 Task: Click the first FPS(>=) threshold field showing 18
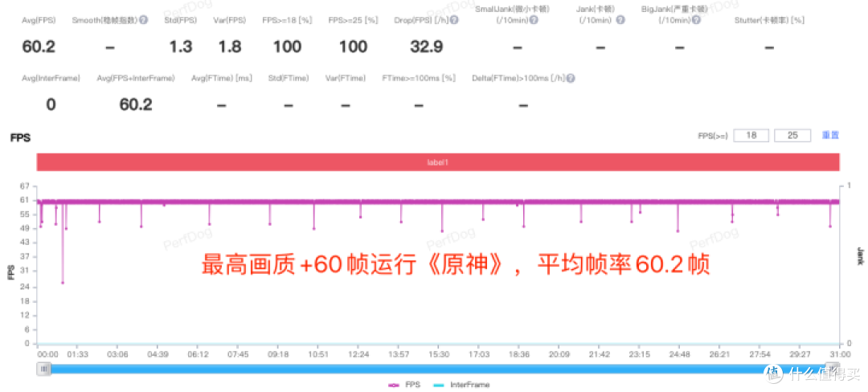pyautogui.click(x=751, y=136)
